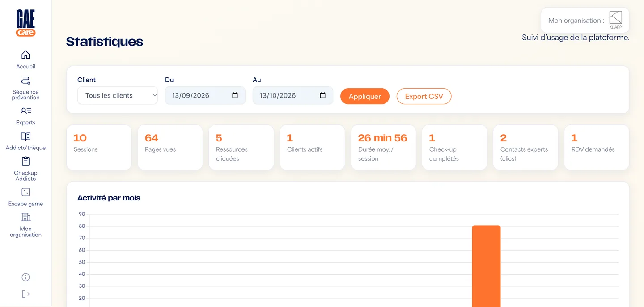Click the "Mon organisation :" header label
Viewport: 644px width, 307px height.
pos(576,21)
